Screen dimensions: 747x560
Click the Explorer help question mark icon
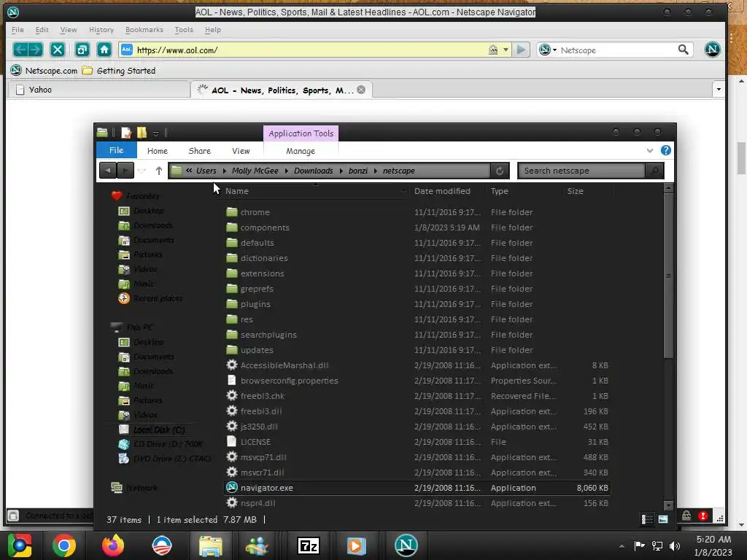coord(665,150)
